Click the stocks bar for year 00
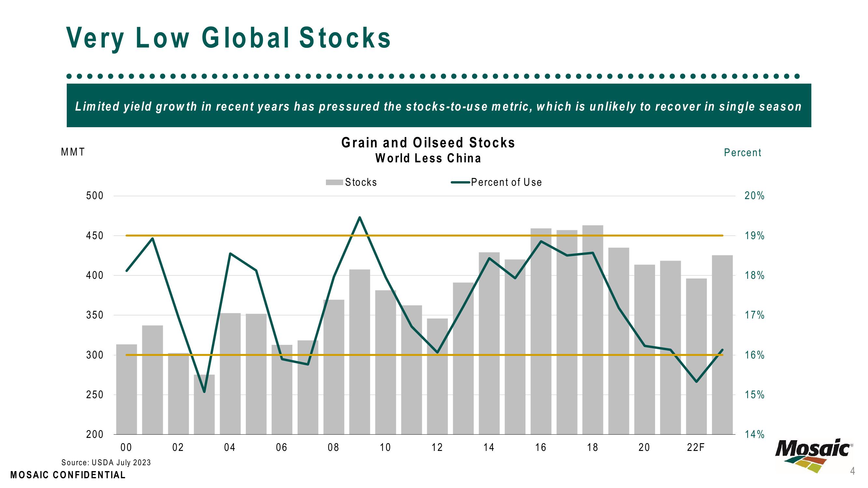The height and width of the screenshot is (488, 868). coord(126,389)
